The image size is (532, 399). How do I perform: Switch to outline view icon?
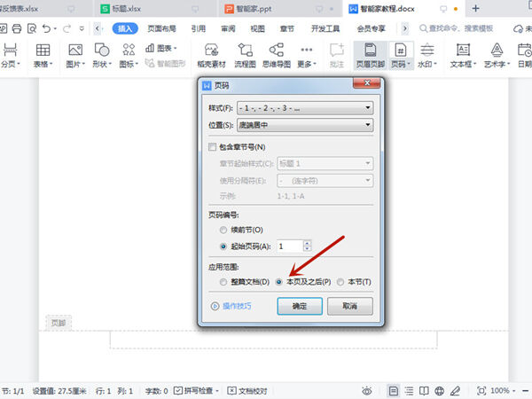pyautogui.click(x=409, y=391)
